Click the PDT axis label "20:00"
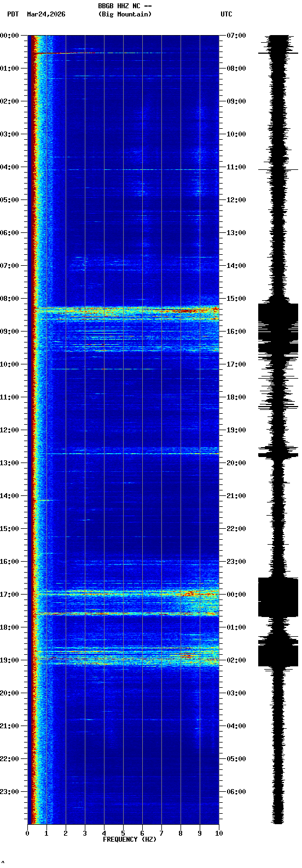The width and height of the screenshot is (302, 868). (10, 693)
